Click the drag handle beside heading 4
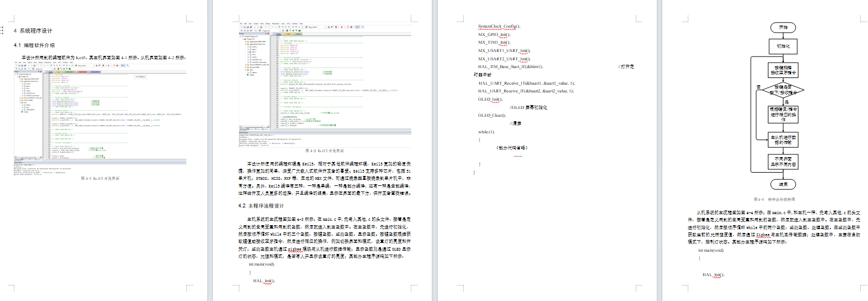 2,30
